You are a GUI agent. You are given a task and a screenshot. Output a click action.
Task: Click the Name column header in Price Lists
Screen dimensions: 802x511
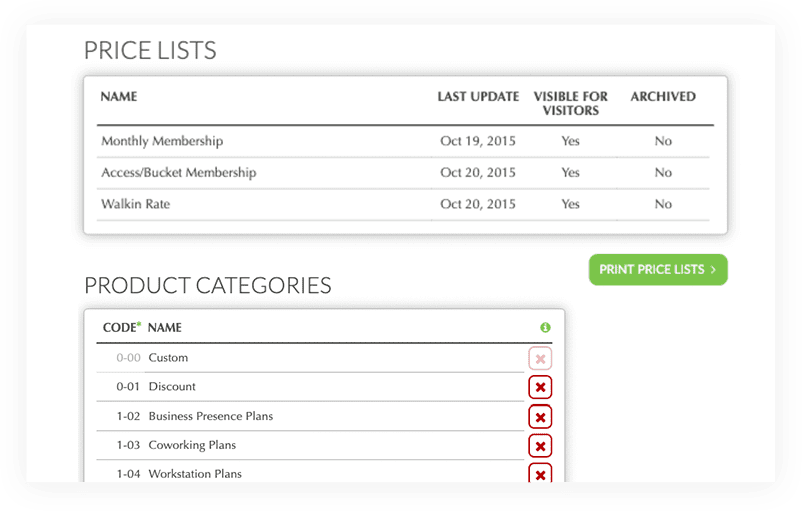(x=119, y=97)
